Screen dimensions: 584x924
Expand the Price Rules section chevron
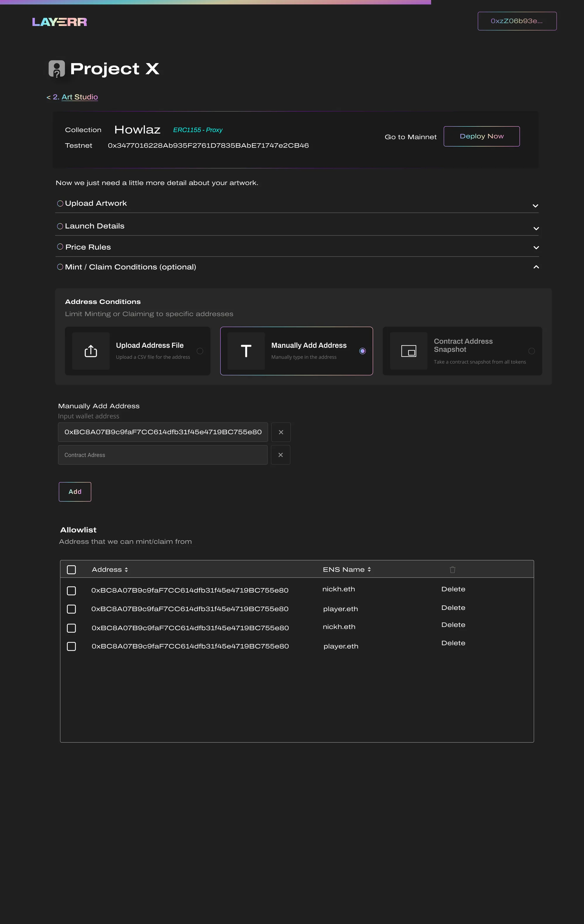pyautogui.click(x=536, y=248)
